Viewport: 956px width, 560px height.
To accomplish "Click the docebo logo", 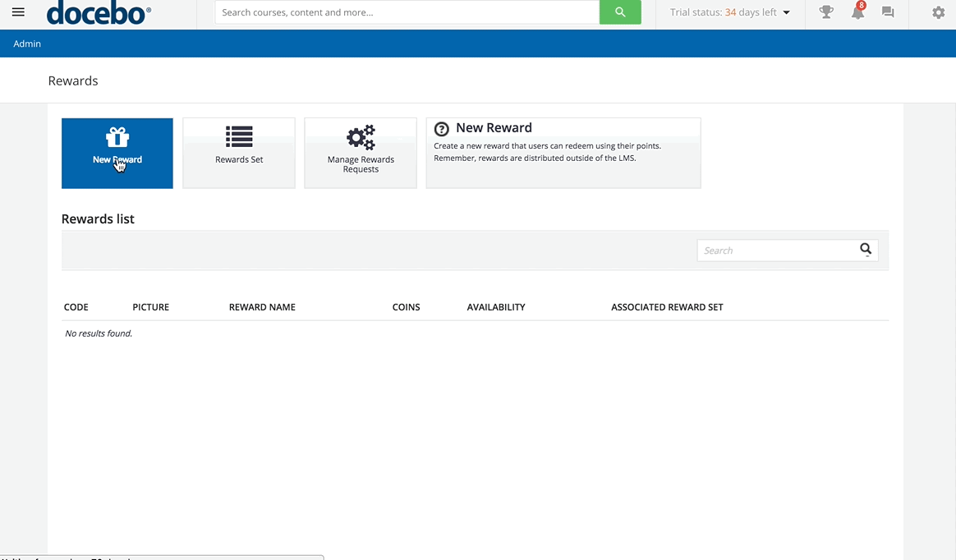I will point(99,12).
